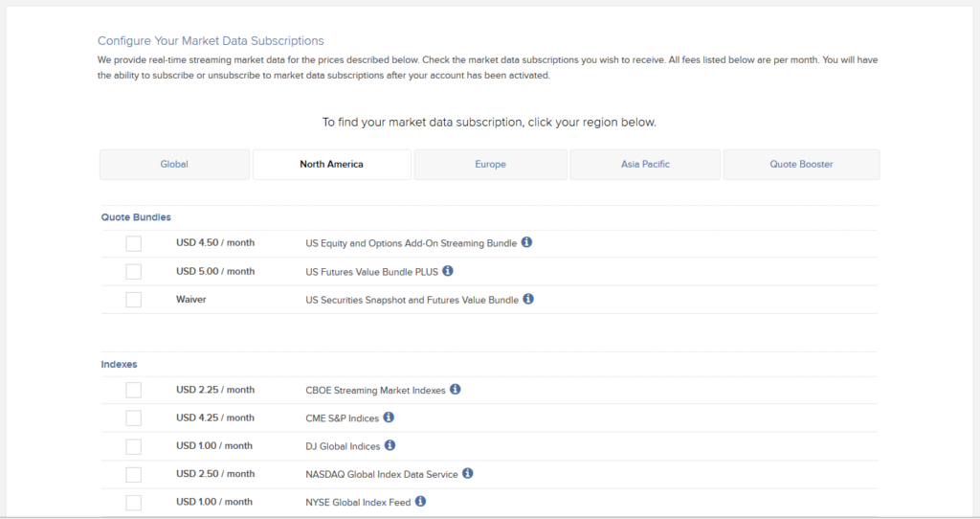The width and height of the screenshot is (980, 519).
Task: Check the CME S&P Indices subscription box
Action: click(133, 418)
